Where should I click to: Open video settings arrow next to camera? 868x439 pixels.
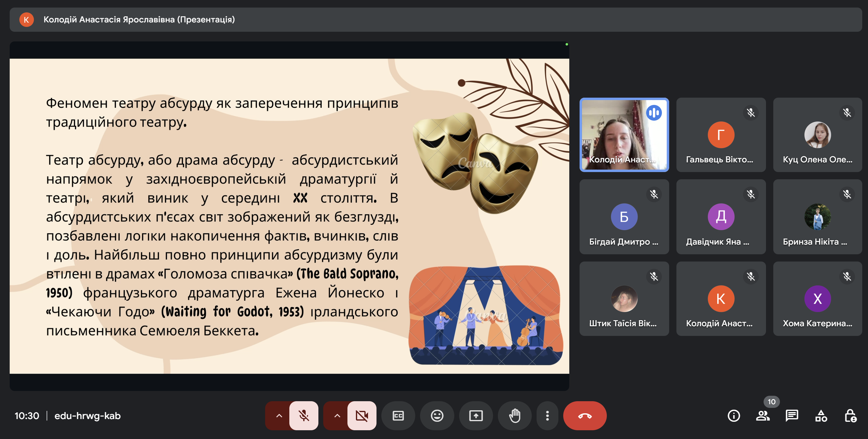coord(337,415)
